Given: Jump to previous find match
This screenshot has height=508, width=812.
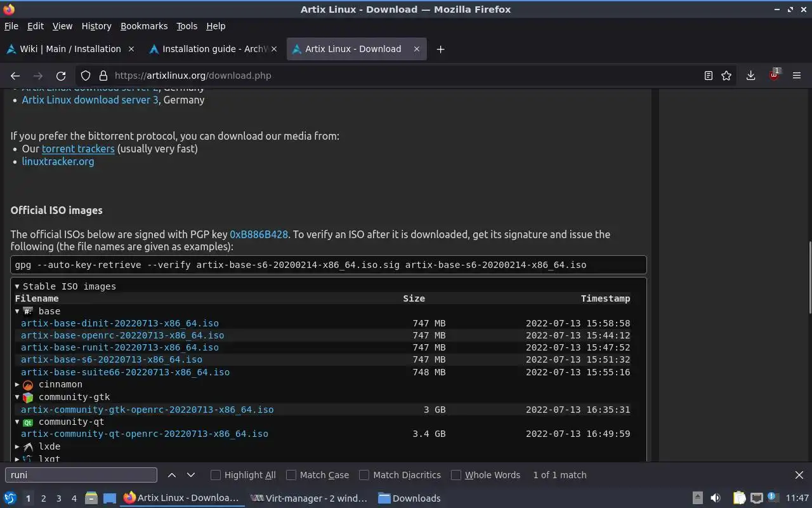Looking at the screenshot, I should [x=172, y=475].
